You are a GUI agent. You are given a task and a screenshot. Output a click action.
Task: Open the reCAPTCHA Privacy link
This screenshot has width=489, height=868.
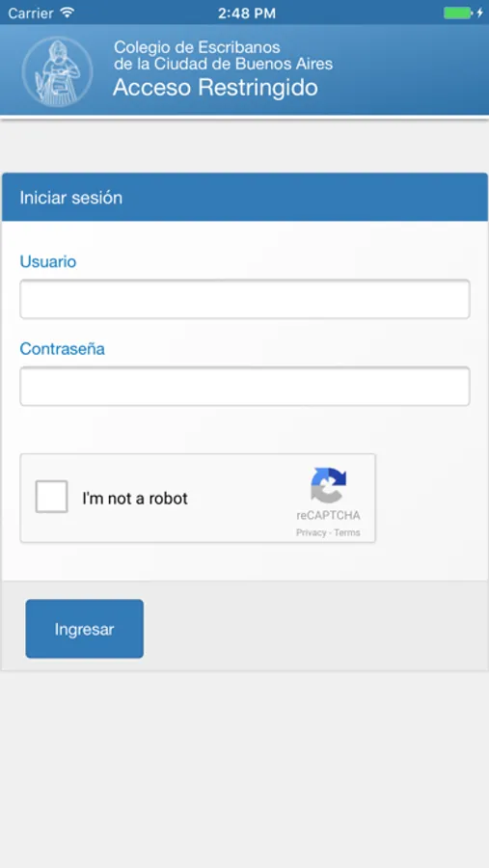311,532
